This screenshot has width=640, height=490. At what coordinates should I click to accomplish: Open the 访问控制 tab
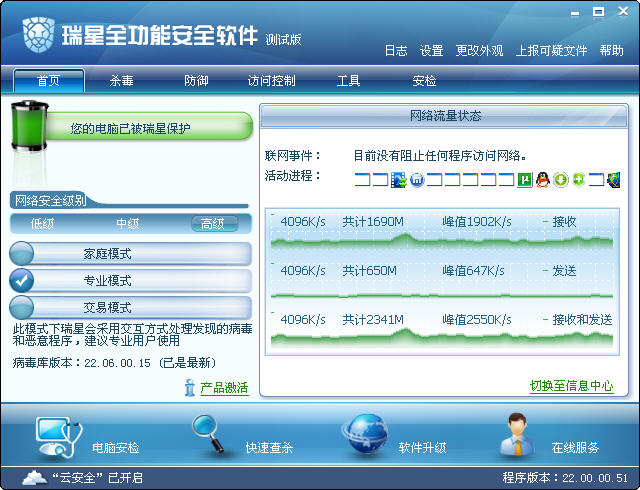(x=271, y=80)
